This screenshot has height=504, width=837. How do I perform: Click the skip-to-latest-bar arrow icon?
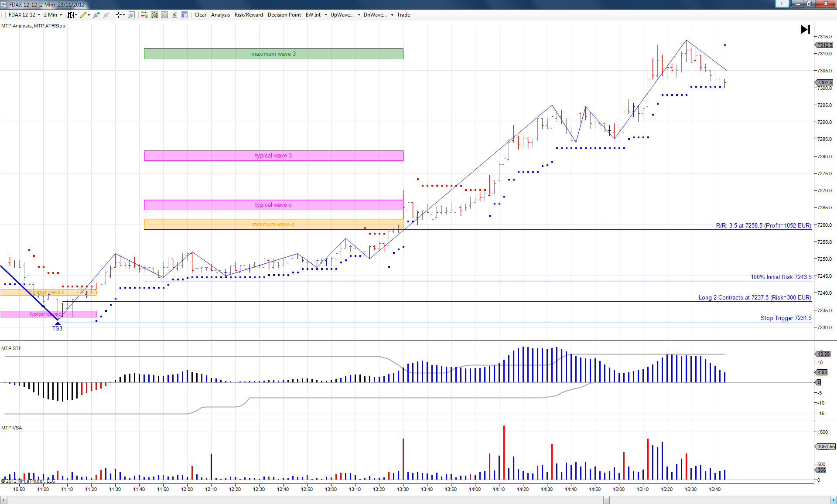(805, 29)
